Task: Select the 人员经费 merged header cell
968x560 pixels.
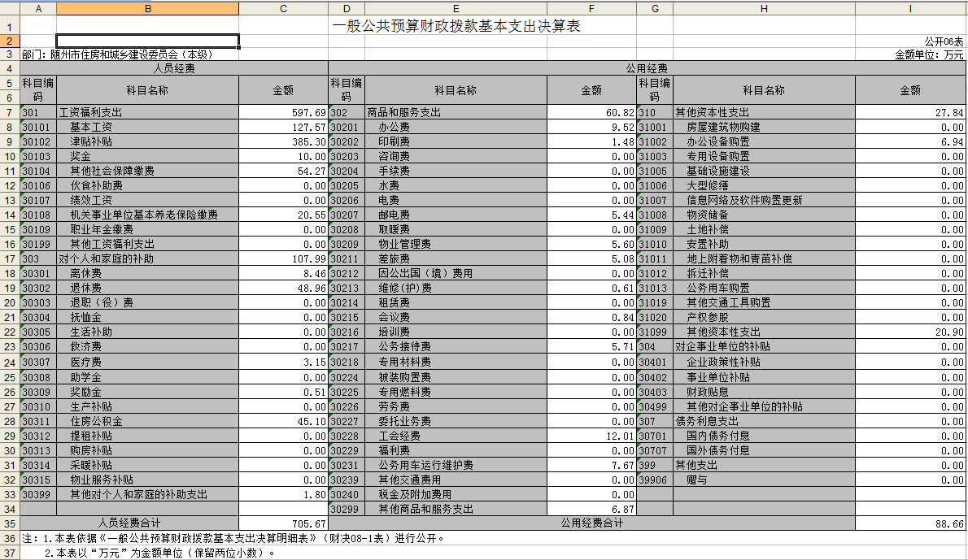Action: pyautogui.click(x=174, y=69)
